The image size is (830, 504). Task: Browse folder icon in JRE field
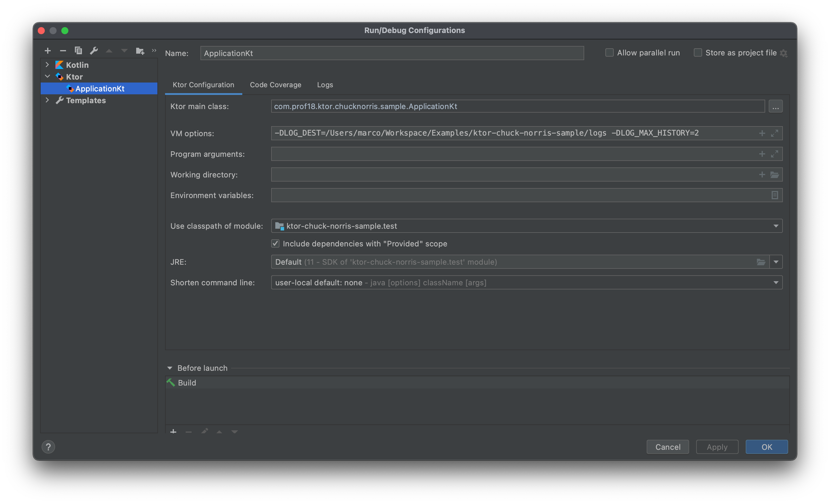[x=761, y=262]
